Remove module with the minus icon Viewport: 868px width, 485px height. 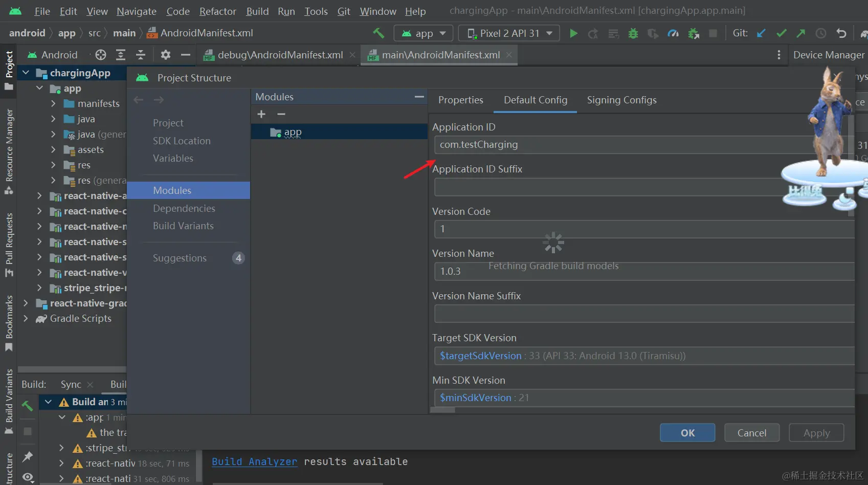[281, 114]
